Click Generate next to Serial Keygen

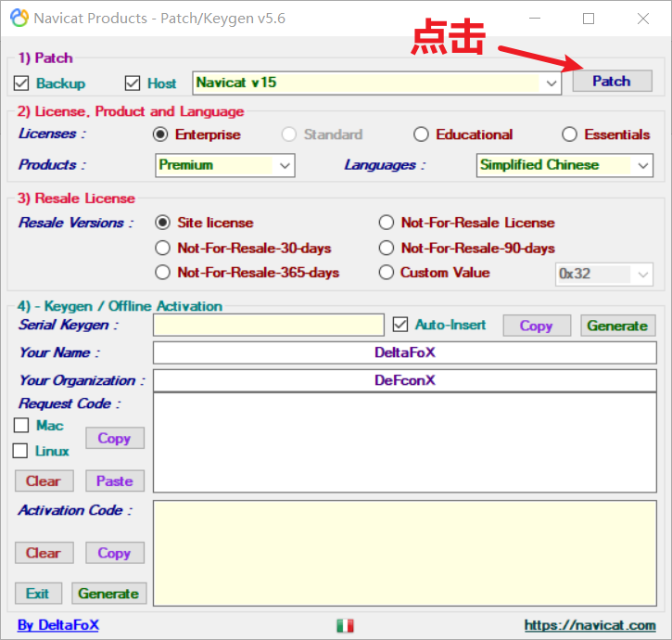point(617,326)
